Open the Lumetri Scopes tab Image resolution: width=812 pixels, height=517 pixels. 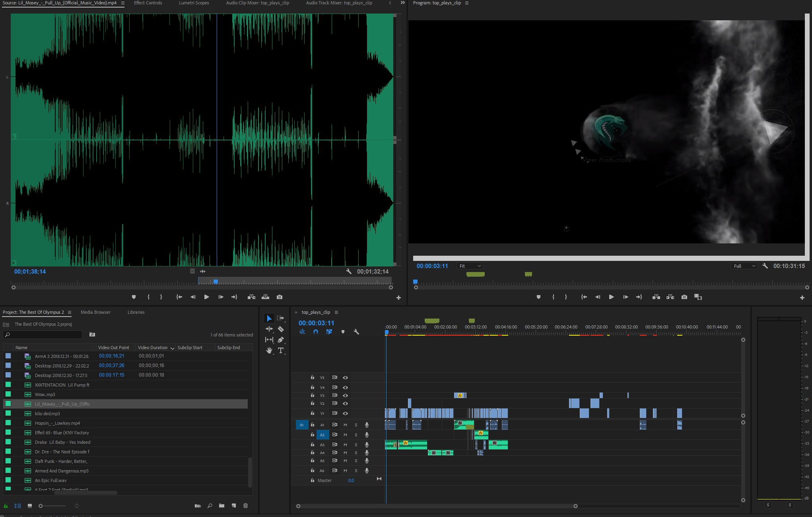click(194, 3)
